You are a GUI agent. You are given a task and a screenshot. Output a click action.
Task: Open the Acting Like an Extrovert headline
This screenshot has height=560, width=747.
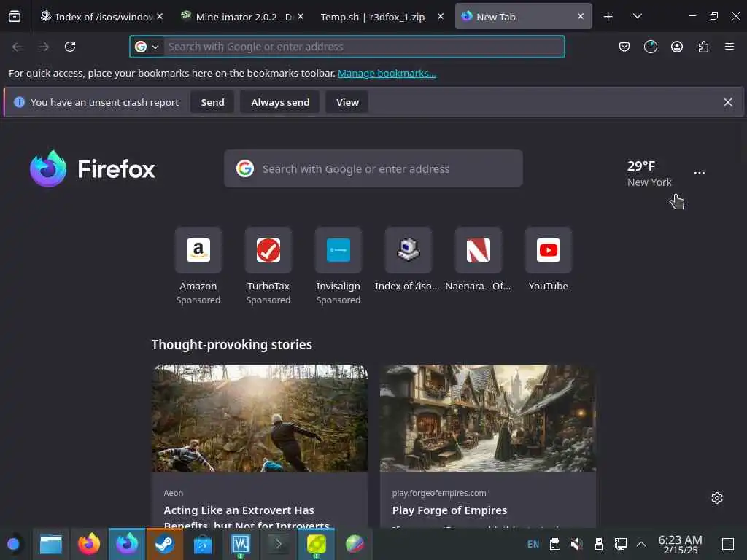pyautogui.click(x=247, y=516)
